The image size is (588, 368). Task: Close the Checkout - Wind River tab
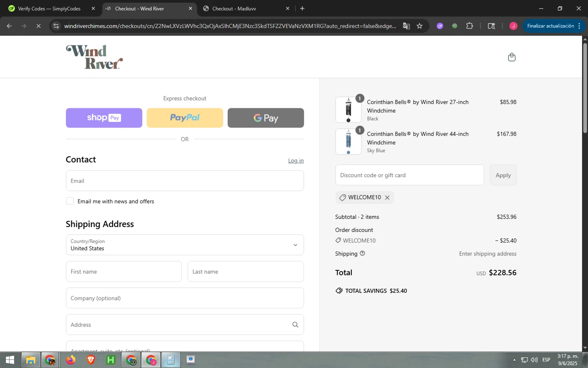click(x=190, y=8)
